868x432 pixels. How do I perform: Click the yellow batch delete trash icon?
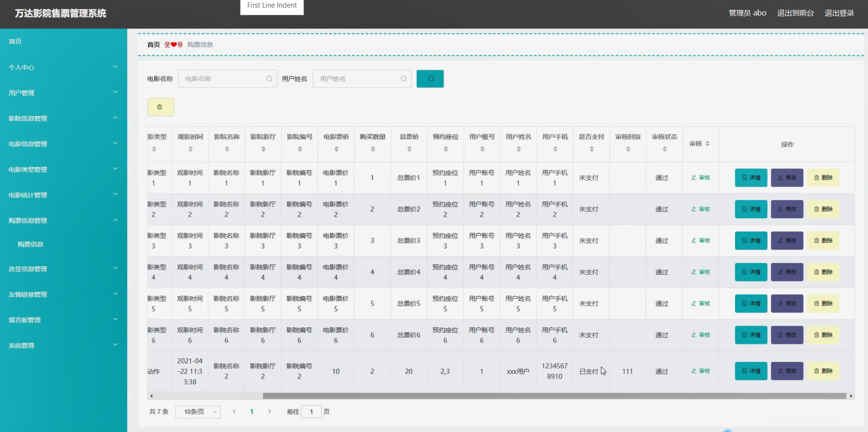tap(161, 107)
